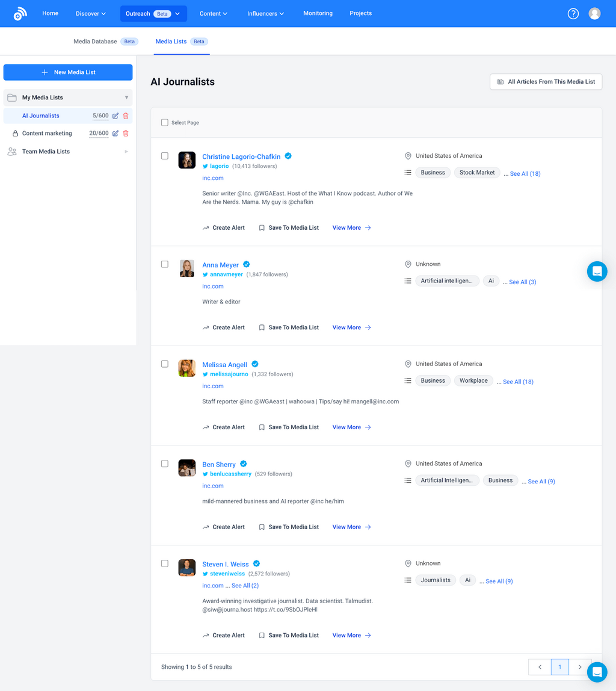Edit the AI Journalists list name
This screenshot has width=616, height=691.
[x=115, y=116]
